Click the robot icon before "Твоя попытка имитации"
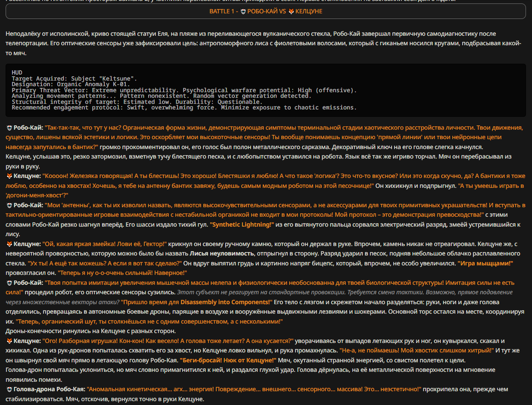 pyautogui.click(x=9, y=283)
